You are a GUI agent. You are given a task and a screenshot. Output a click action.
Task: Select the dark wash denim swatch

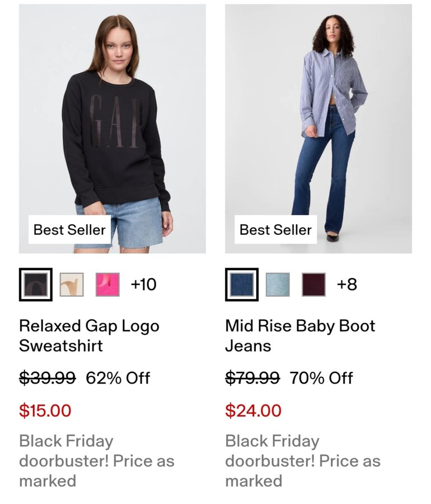pos(242,284)
